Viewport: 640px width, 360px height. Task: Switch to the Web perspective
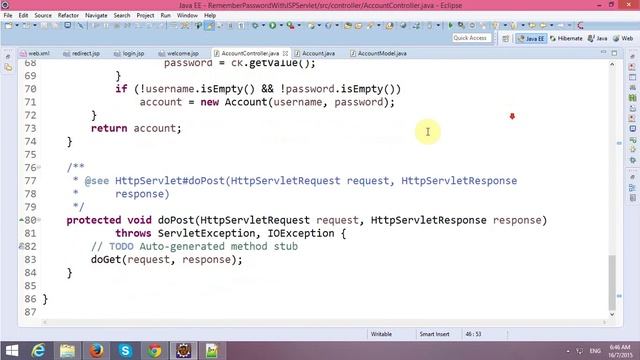(623, 38)
